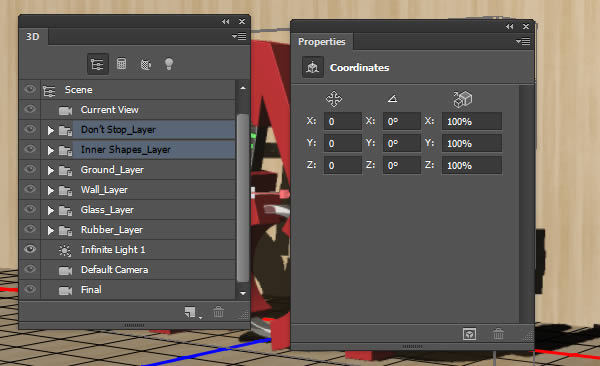The image size is (600, 366).
Task: Filter the 3D panel by lights
Action: pos(169,64)
